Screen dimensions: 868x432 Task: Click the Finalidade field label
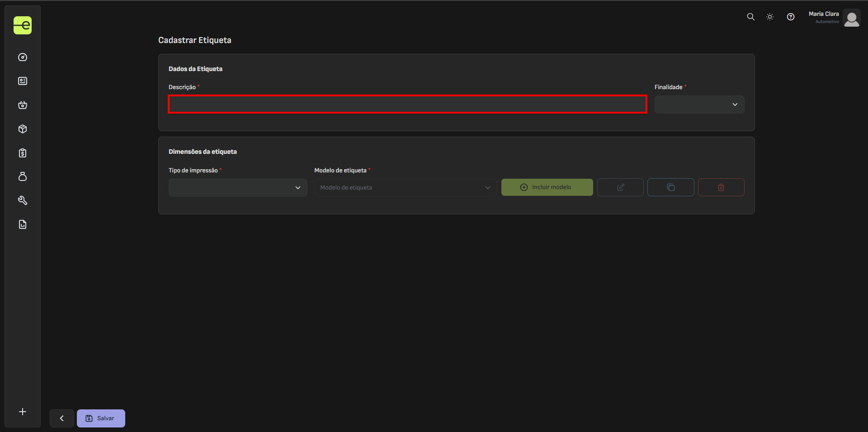[x=669, y=87]
